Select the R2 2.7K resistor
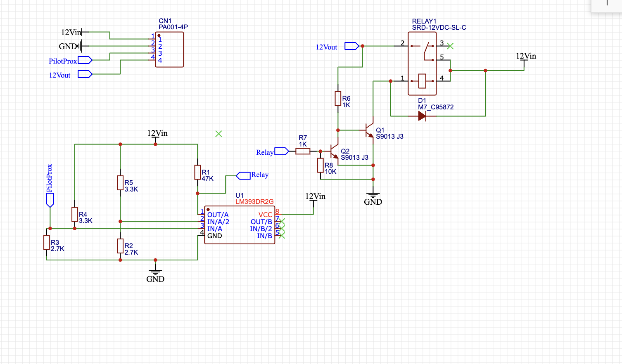The width and height of the screenshot is (622, 364). [x=120, y=246]
